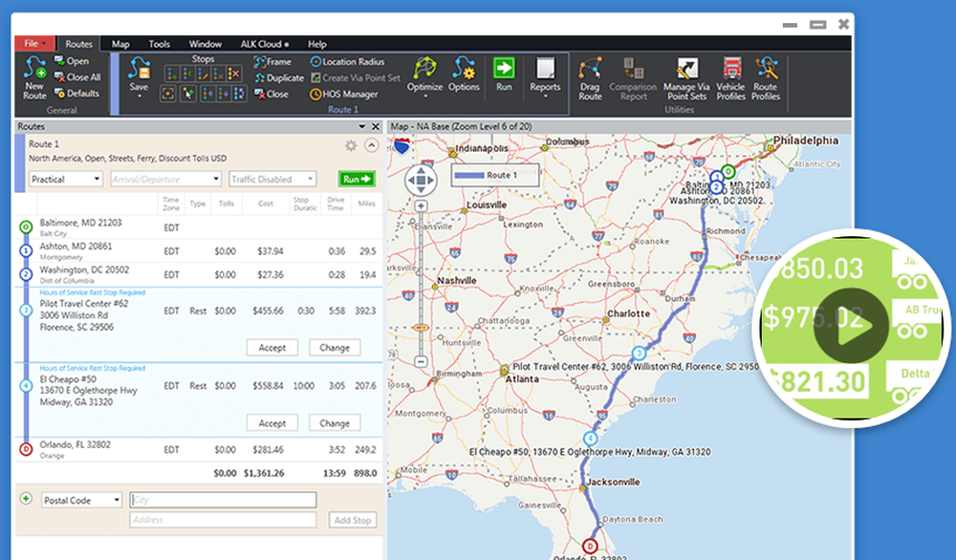Open Route 1 settings gear

pyautogui.click(x=351, y=145)
